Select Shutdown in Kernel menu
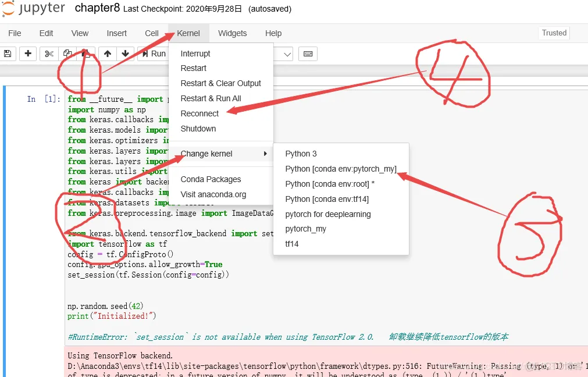588x377 pixels. [221, 129]
